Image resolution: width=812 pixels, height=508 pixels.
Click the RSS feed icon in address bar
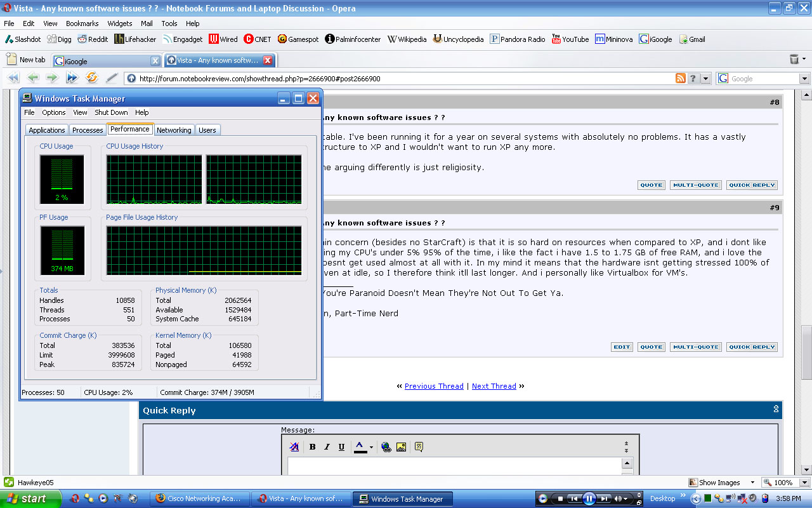click(x=681, y=79)
